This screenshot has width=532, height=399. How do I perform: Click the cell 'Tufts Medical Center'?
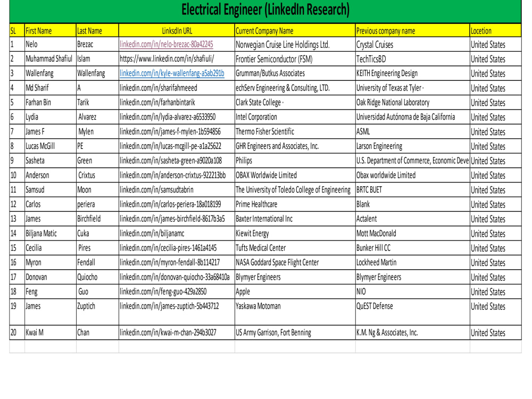295,248
